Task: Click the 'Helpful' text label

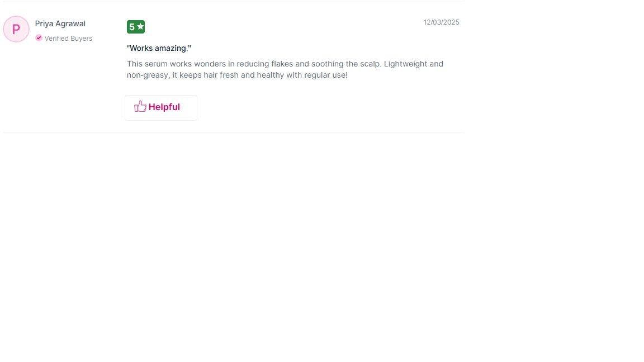Action: pyautogui.click(x=164, y=107)
